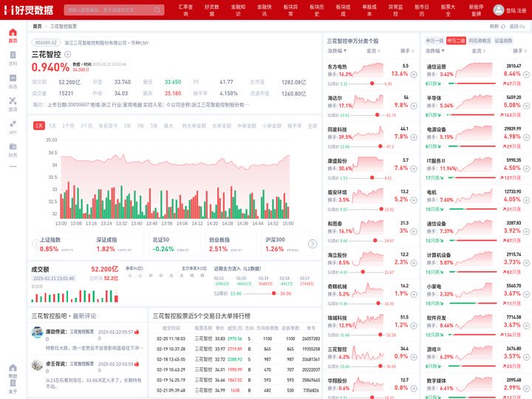
Task: Open the 资料 document icon in sidebar
Action: pyautogui.click(x=13, y=55)
